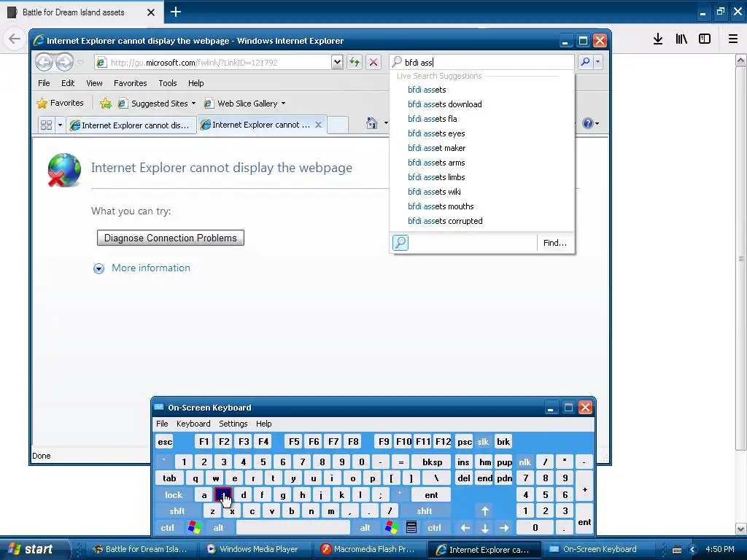The height and width of the screenshot is (560, 747).
Task: Click the Internet Explorer Forward arrow button
Action: pos(64,62)
